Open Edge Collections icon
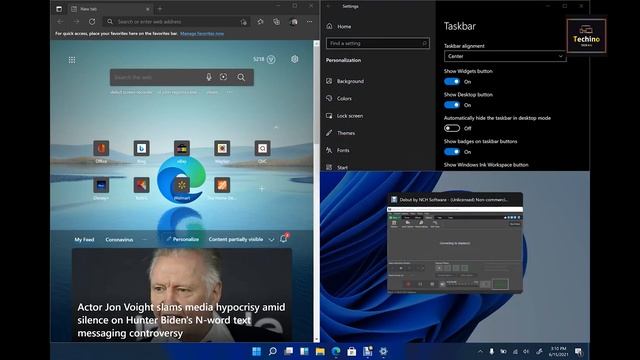Image resolution: width=640 pixels, height=360 pixels. pos(277,22)
